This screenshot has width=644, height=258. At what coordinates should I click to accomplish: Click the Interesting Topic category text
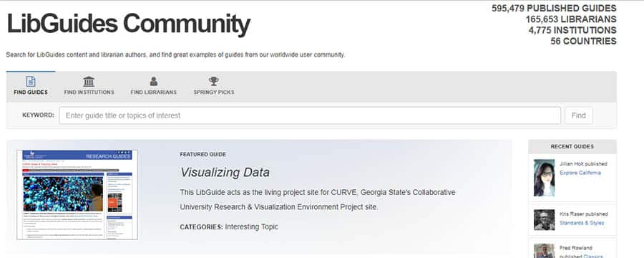click(251, 226)
